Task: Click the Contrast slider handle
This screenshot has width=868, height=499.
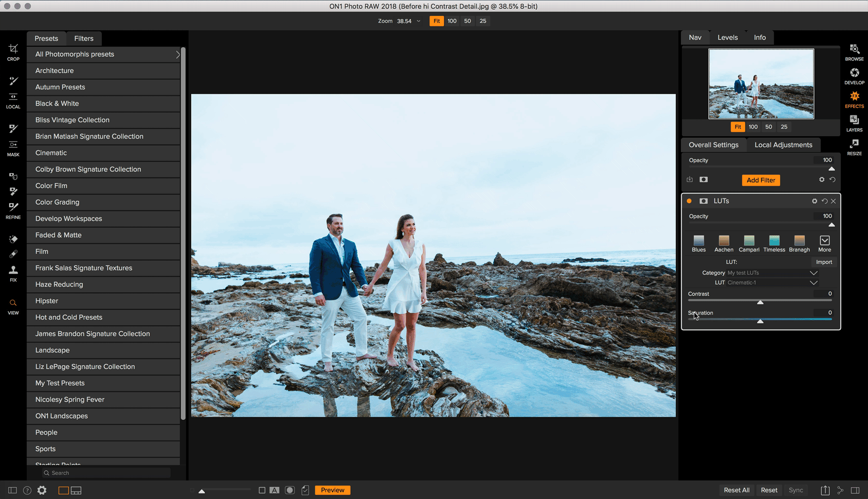Action: pyautogui.click(x=760, y=302)
